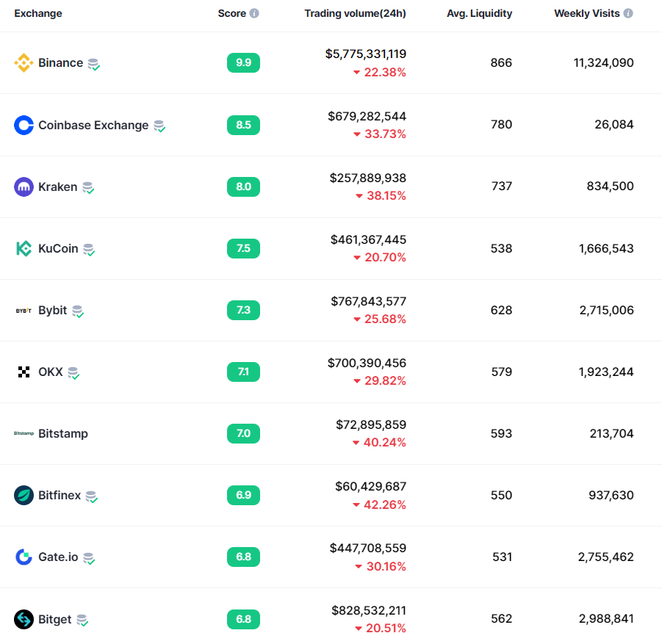The width and height of the screenshot is (662, 644).
Task: Click the Coinbase Exchange logo icon
Action: [24, 125]
